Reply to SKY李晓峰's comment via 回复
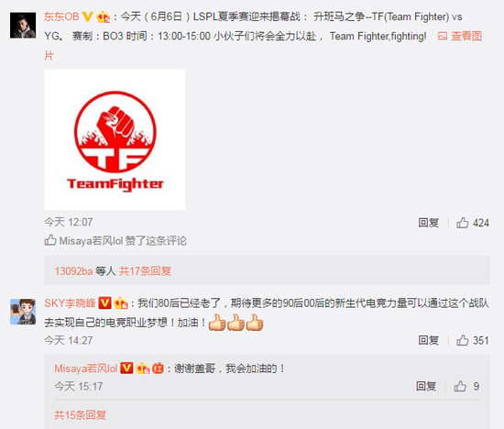 [x=429, y=340]
